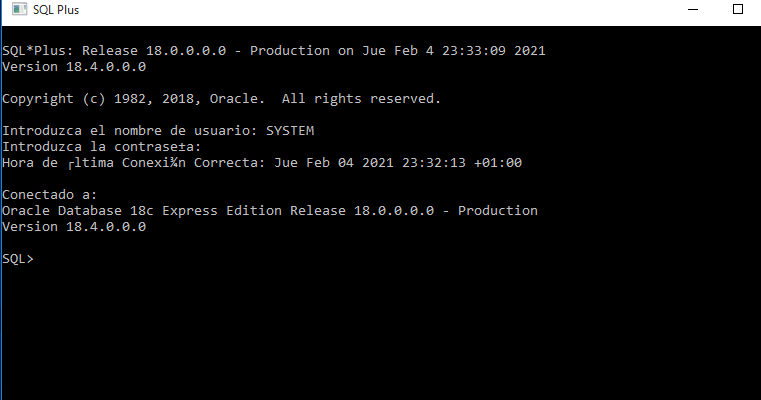Click the 'Version 18.4.0.0.0' below Oracle Database
Viewport: 761px width, 400px height.
pyautogui.click(x=74, y=227)
